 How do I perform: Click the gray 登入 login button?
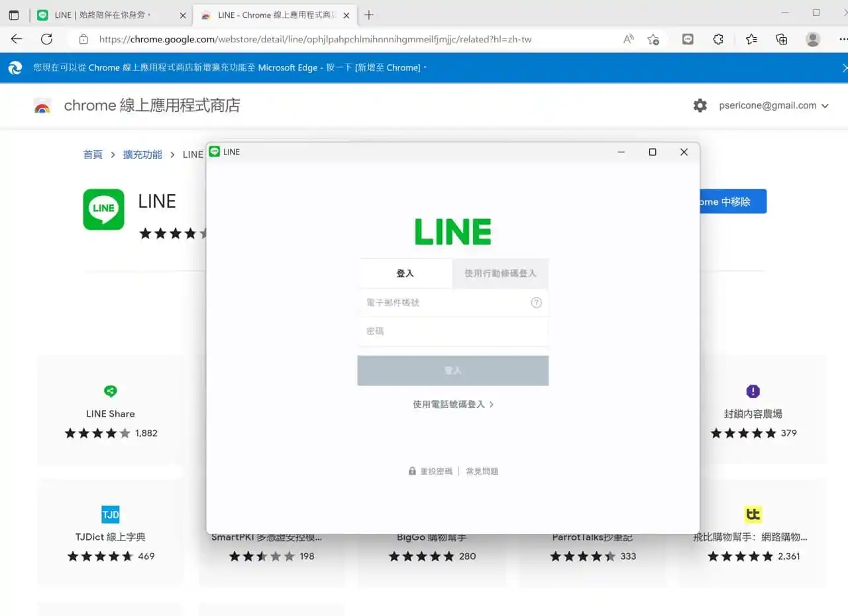click(453, 370)
